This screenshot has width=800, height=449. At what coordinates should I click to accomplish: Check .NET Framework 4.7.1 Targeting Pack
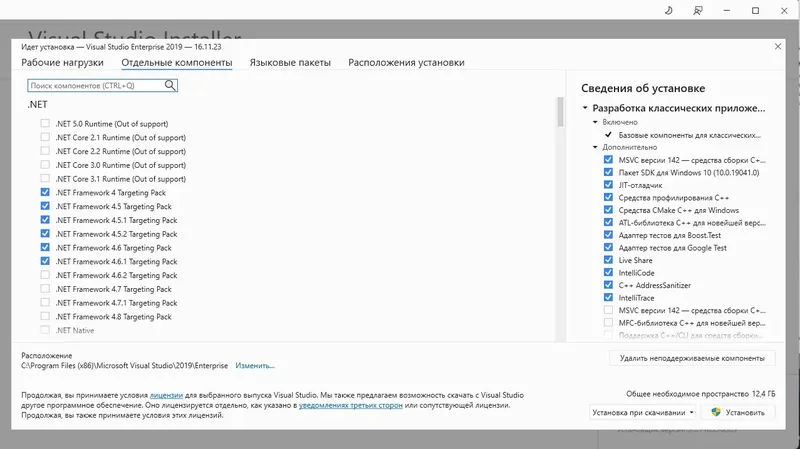(45, 303)
